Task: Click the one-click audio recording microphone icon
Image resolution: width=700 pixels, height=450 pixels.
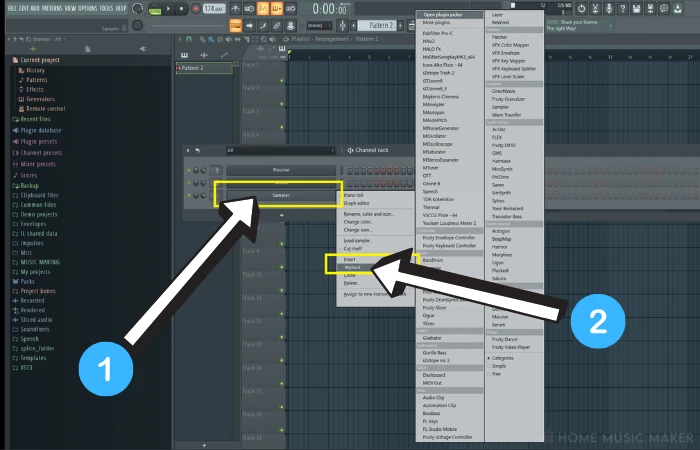Action: [x=608, y=8]
